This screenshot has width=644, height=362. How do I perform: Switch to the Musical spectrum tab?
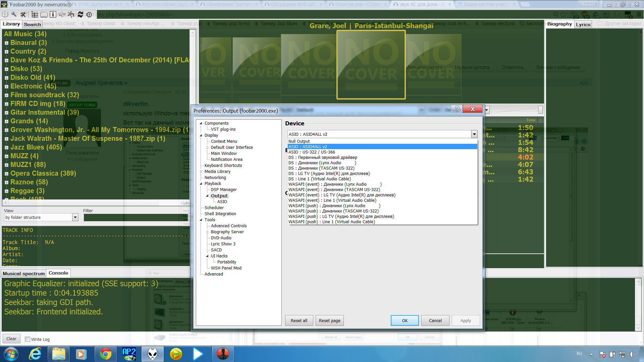pos(23,274)
